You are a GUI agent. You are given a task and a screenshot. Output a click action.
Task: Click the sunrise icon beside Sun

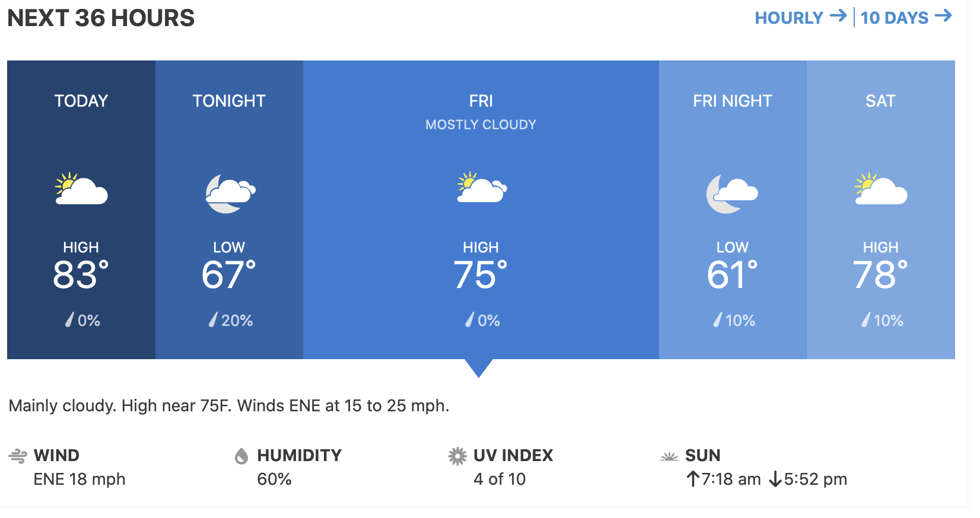(669, 456)
